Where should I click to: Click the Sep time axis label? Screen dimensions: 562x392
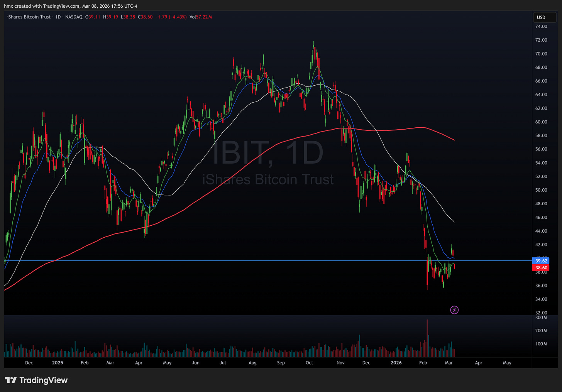(x=281, y=363)
